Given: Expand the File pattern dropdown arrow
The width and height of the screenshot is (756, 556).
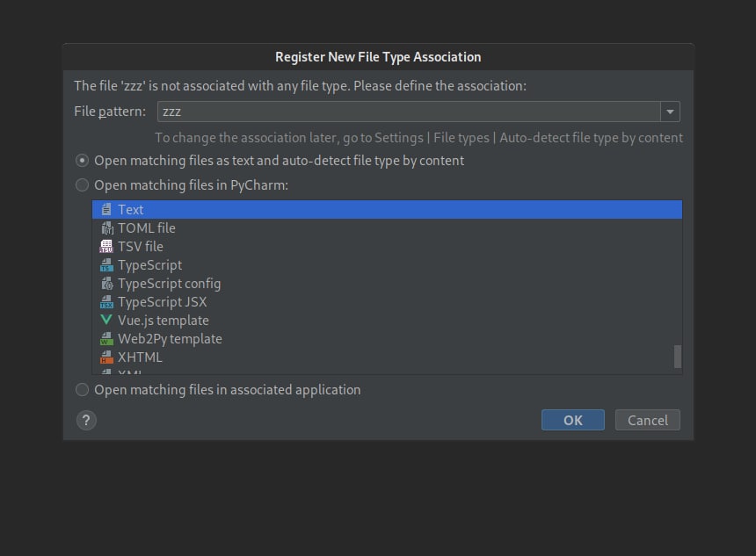Looking at the screenshot, I should coord(670,112).
